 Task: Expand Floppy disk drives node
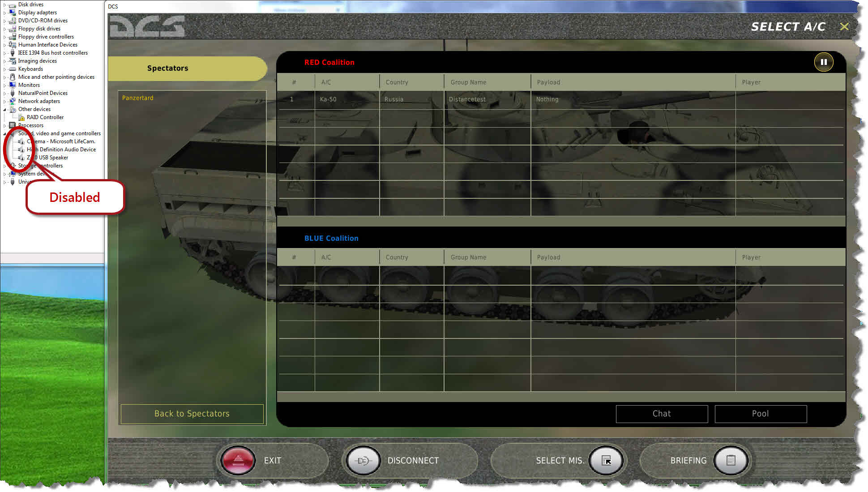tap(5, 29)
